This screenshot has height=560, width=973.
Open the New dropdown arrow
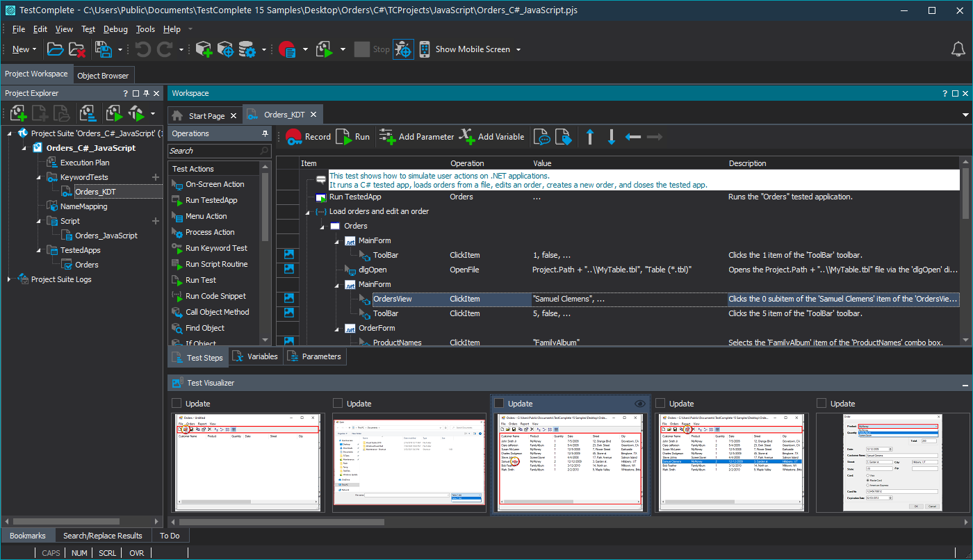pyautogui.click(x=33, y=49)
